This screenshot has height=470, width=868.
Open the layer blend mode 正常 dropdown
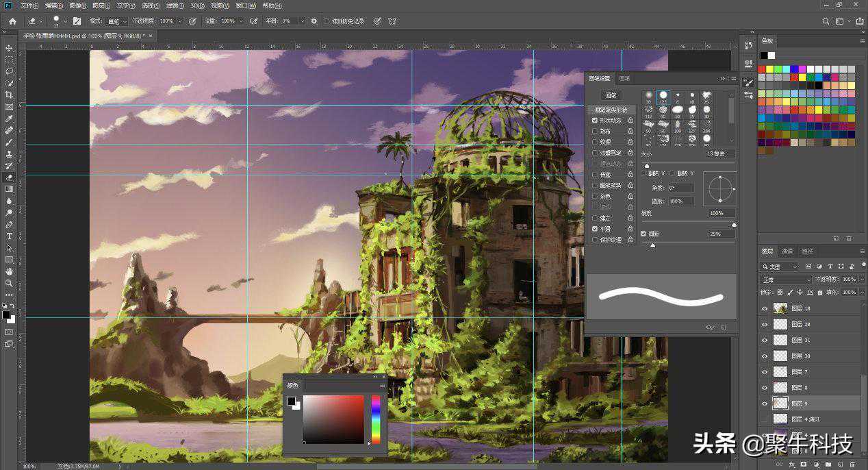pyautogui.click(x=786, y=280)
